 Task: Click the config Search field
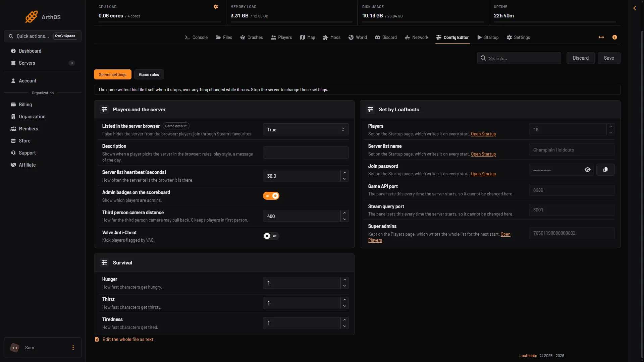(519, 58)
